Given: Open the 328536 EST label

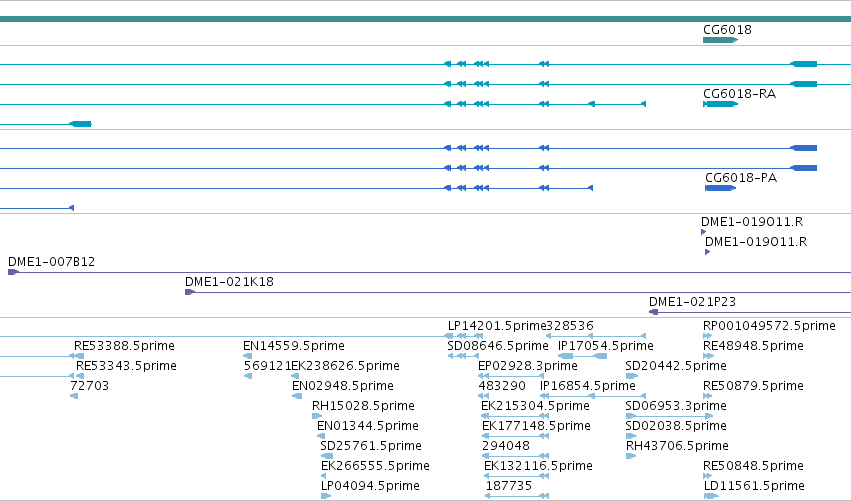Looking at the screenshot, I should [x=570, y=326].
